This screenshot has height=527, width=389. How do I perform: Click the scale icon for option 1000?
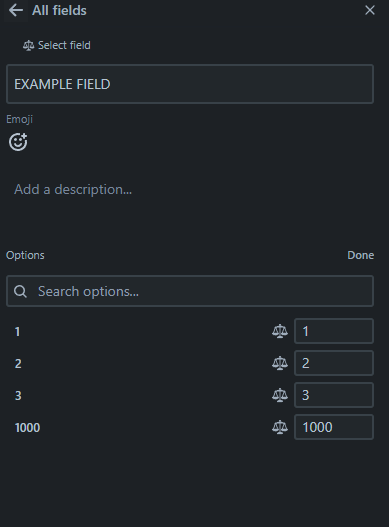pos(280,427)
